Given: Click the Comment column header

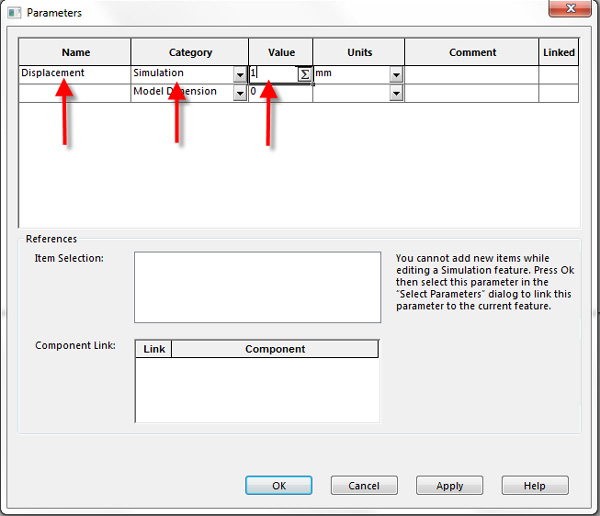Looking at the screenshot, I should pos(472,52).
